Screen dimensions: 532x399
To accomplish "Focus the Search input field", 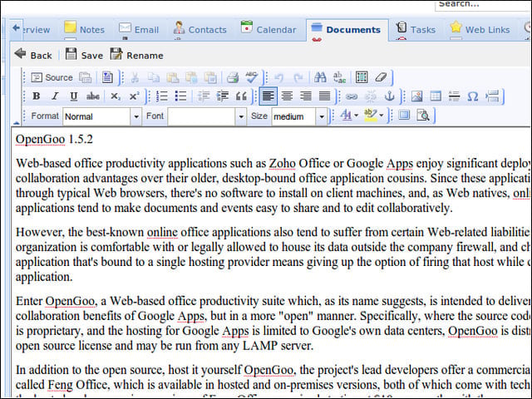I will point(484,5).
